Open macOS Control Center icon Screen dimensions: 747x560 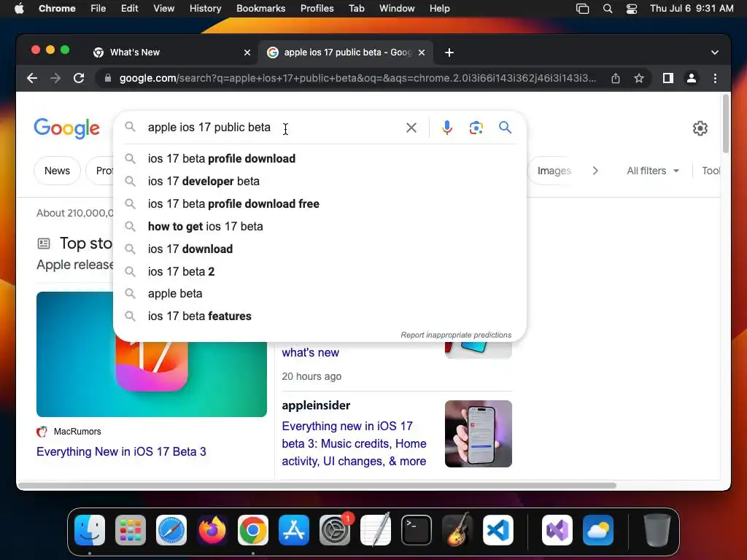tap(632, 9)
